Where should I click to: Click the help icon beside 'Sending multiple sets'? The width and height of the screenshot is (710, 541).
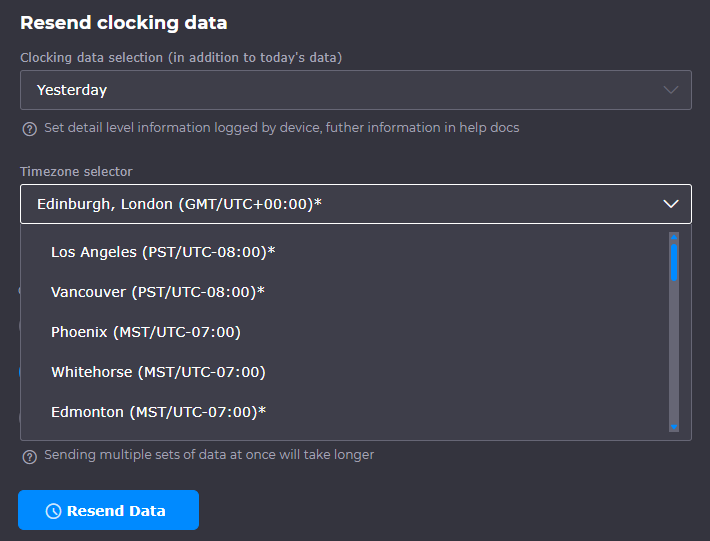(x=30, y=456)
